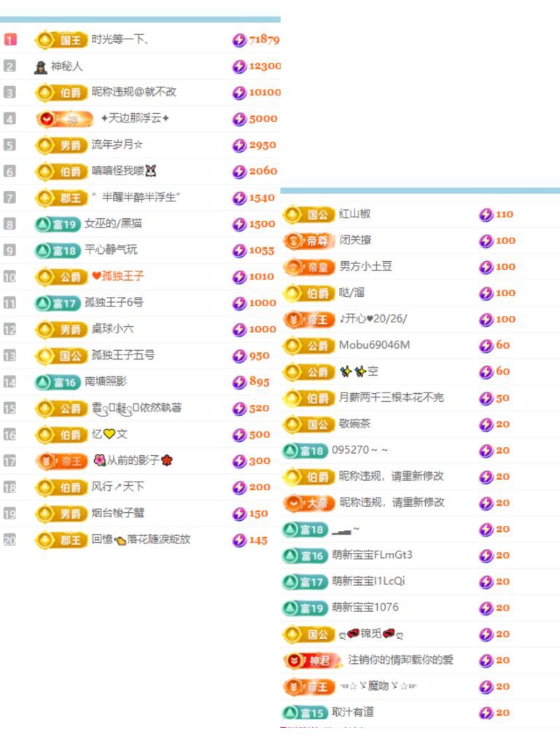Select the username 烟台梭子蟹
Screen dimensions: 560x747
118,513
